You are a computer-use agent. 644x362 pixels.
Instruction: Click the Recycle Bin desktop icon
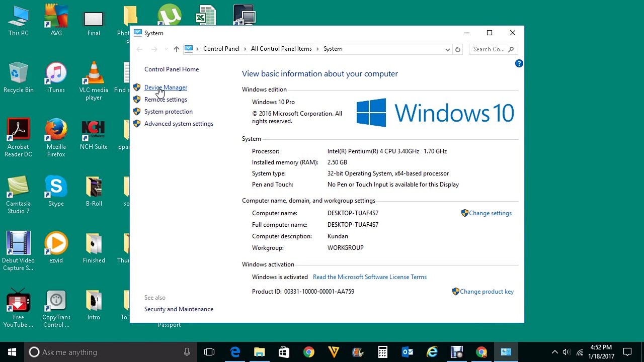19,78
